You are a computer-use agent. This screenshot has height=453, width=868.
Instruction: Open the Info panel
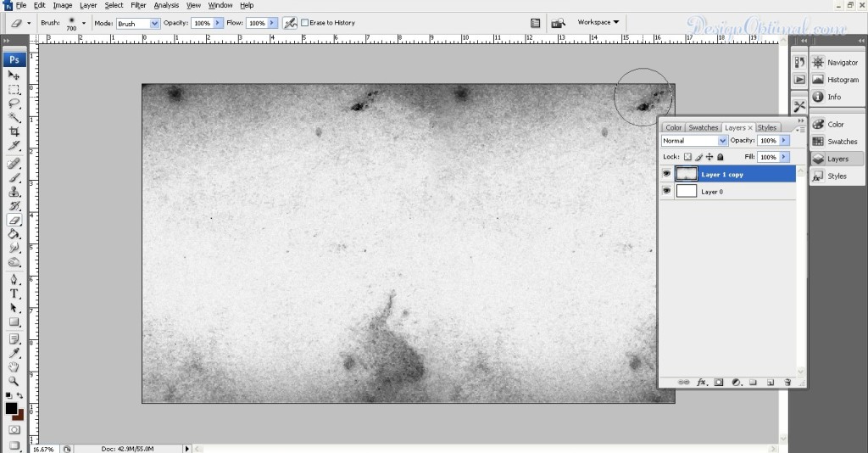coord(837,97)
